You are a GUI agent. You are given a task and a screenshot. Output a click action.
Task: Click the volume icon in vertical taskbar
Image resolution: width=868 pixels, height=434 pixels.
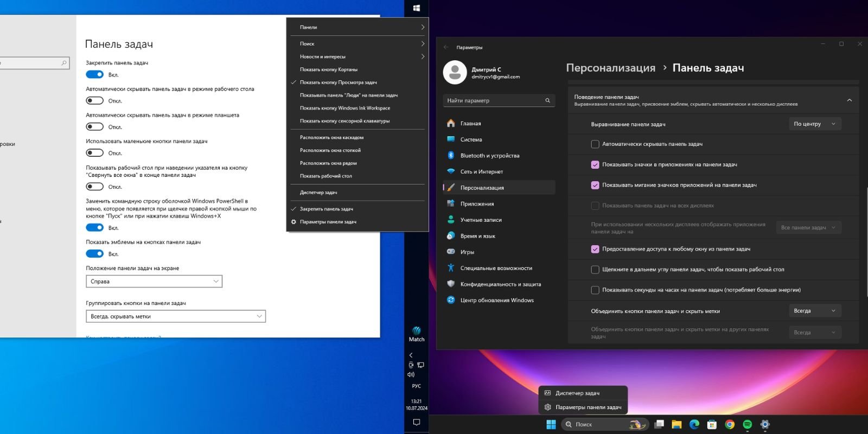point(411,374)
